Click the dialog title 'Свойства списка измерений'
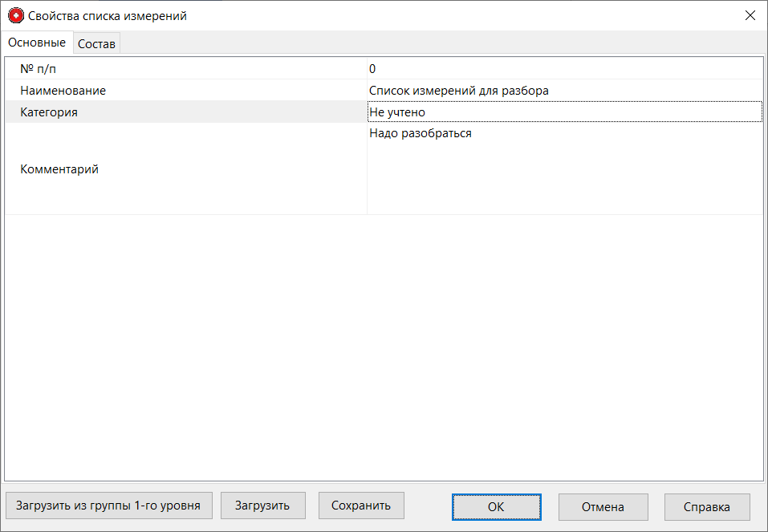This screenshot has width=768, height=532. coord(104,14)
